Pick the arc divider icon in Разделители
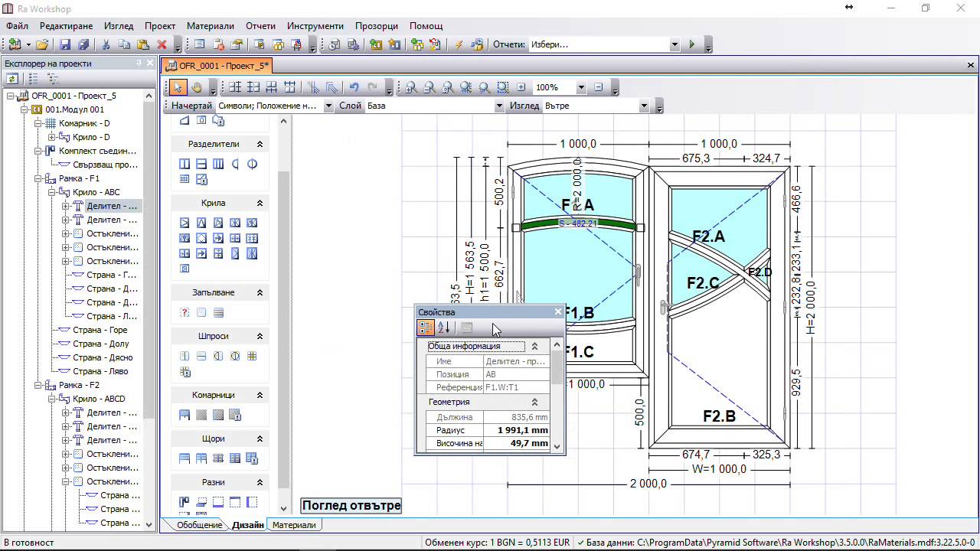 click(235, 164)
